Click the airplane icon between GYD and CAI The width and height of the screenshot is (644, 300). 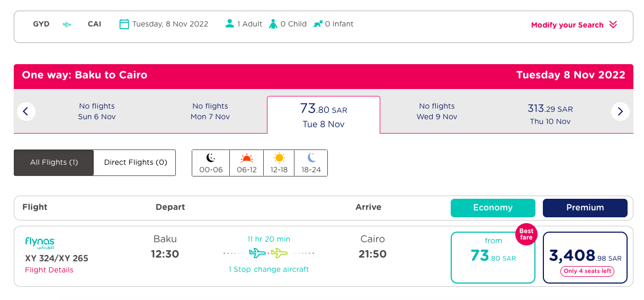point(67,24)
